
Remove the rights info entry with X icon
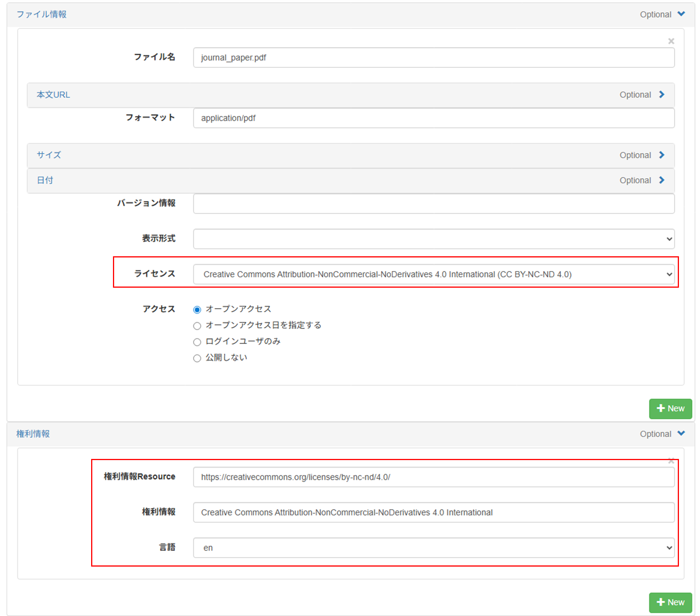click(671, 461)
